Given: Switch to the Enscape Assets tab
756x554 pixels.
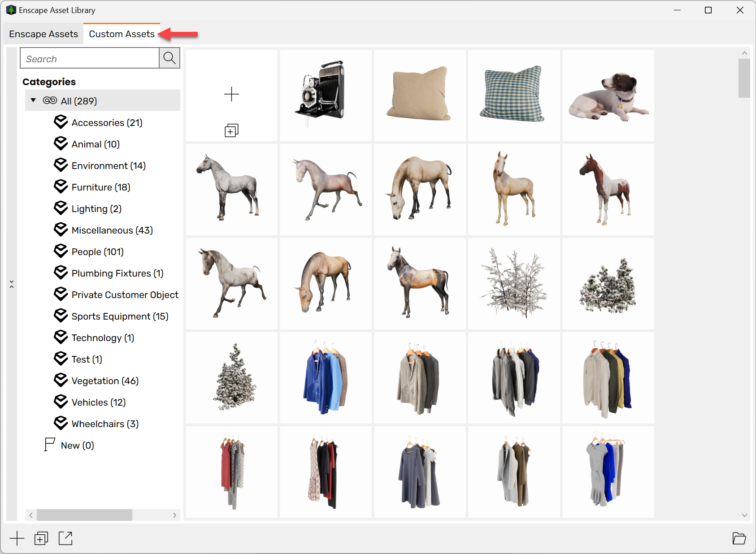Looking at the screenshot, I should pyautogui.click(x=43, y=34).
